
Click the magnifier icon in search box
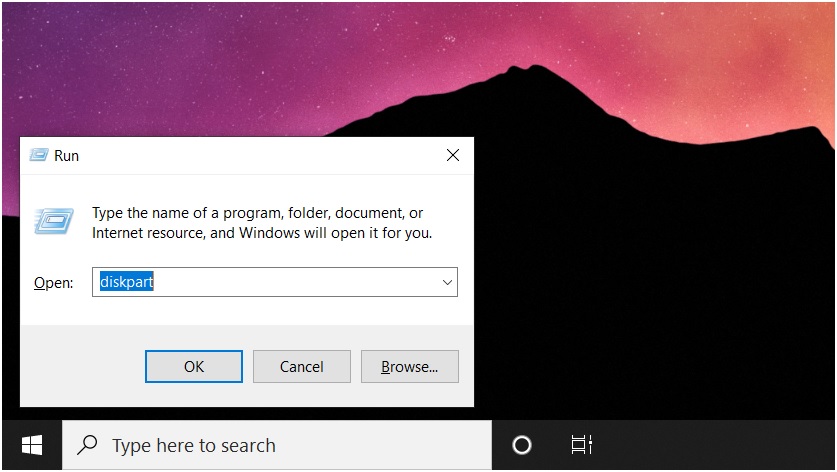pyautogui.click(x=87, y=445)
